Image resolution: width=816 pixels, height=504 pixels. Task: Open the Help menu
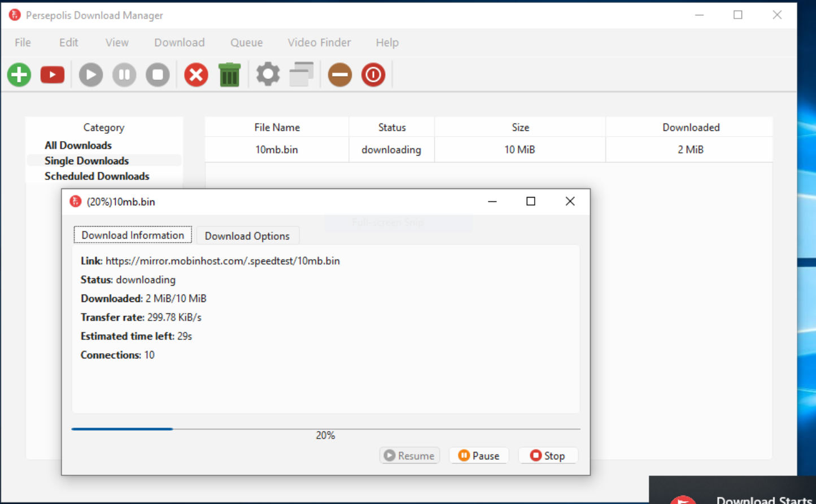[387, 42]
